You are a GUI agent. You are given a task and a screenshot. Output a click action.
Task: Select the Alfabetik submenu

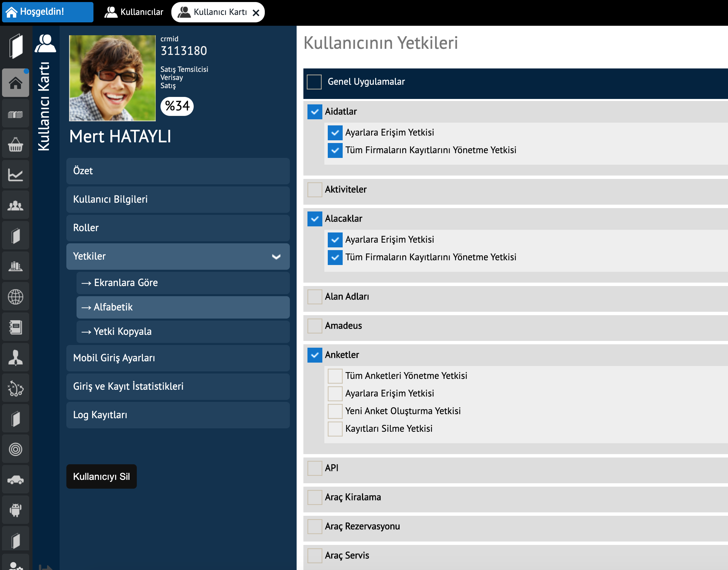[x=183, y=307]
